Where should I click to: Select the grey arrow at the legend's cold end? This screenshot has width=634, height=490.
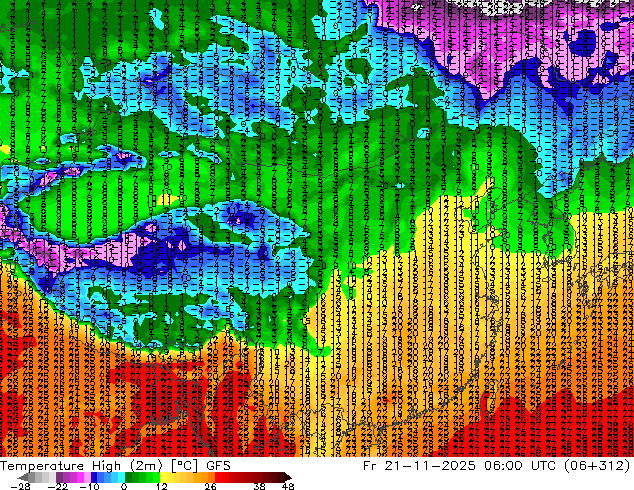pos(23,477)
